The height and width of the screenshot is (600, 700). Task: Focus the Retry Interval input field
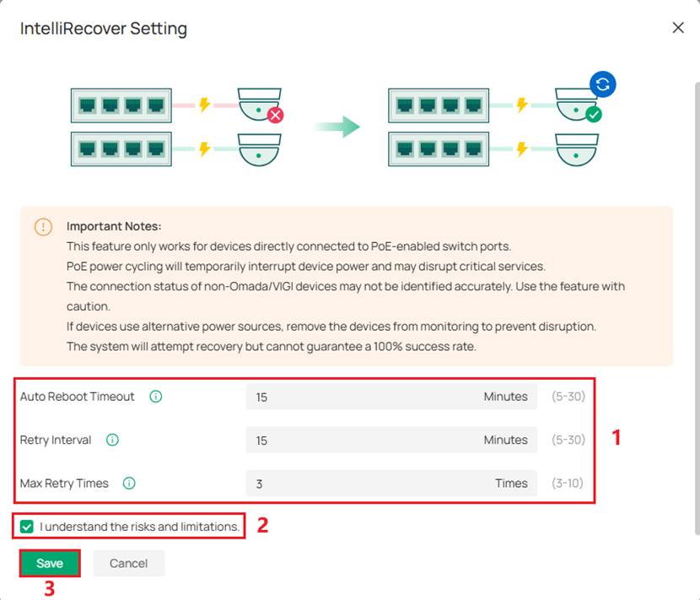tap(391, 440)
